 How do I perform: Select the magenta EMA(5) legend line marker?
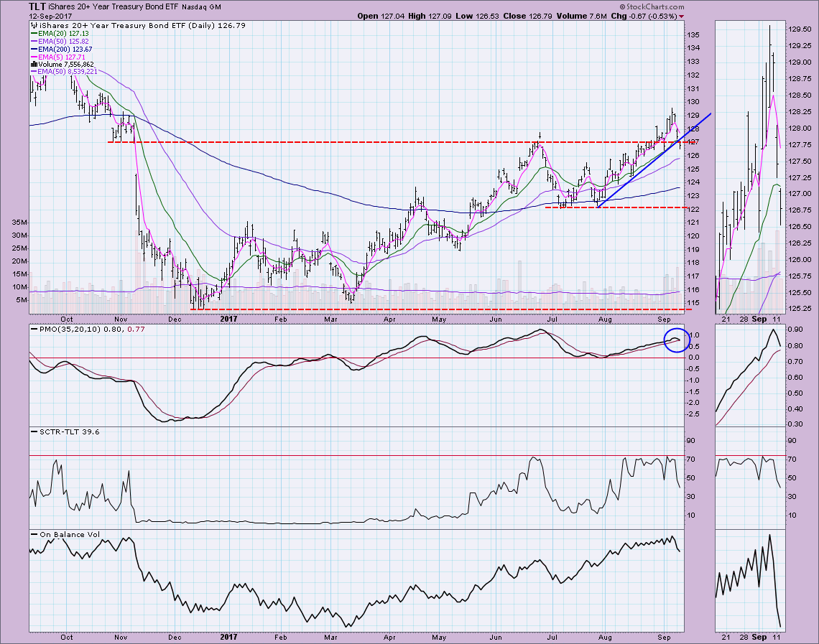32,56
